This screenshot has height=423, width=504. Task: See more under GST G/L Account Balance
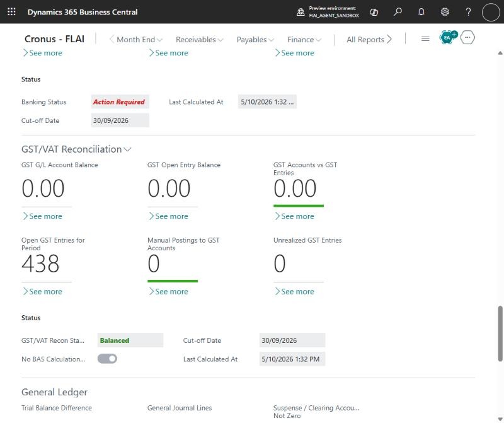[42, 216]
